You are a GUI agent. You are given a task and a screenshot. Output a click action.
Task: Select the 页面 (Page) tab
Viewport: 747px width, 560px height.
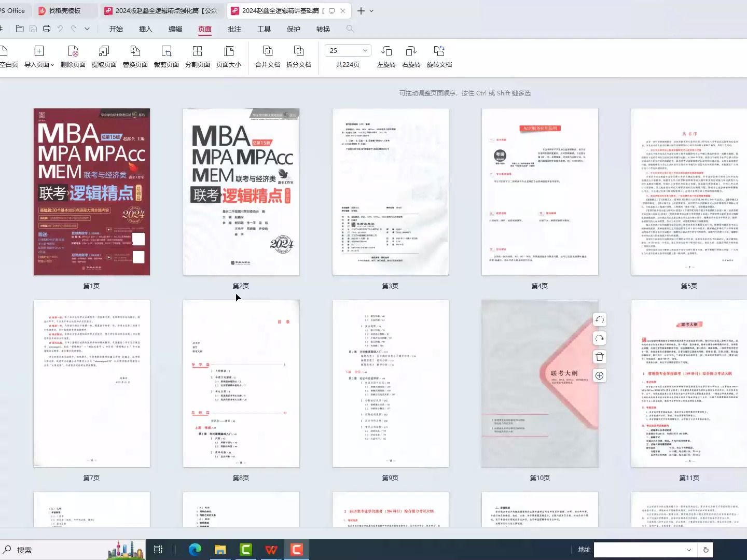(x=205, y=29)
